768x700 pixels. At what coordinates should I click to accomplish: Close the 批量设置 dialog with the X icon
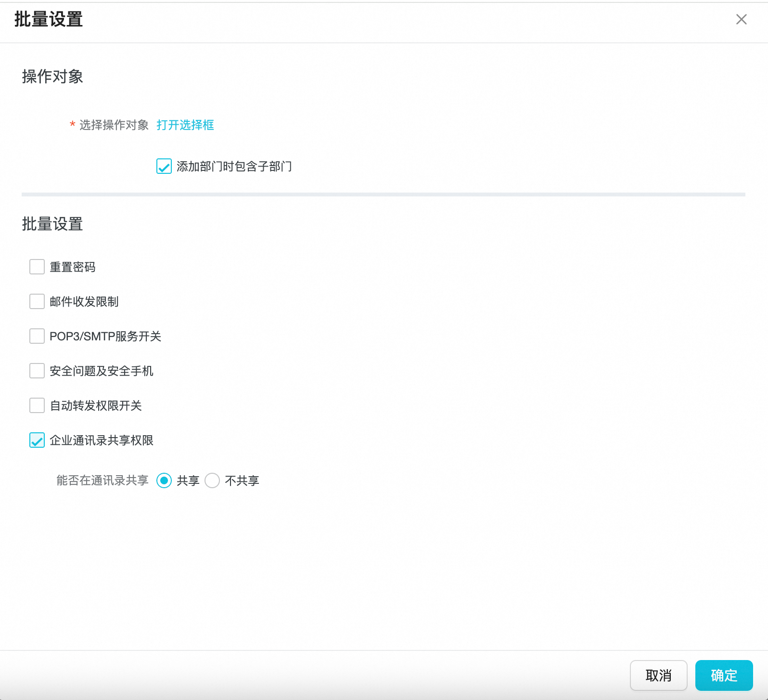pos(742,19)
